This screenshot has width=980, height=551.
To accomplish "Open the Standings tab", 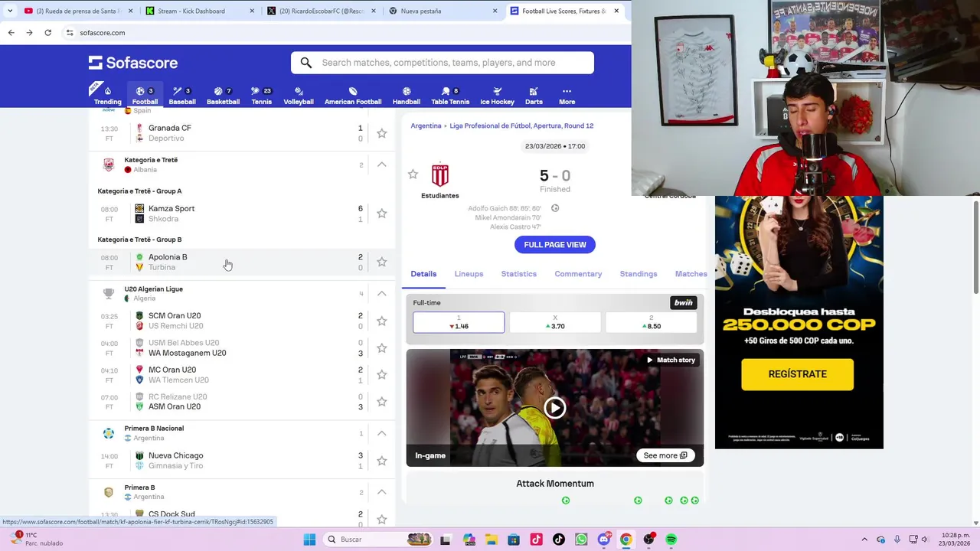I will [x=639, y=274].
